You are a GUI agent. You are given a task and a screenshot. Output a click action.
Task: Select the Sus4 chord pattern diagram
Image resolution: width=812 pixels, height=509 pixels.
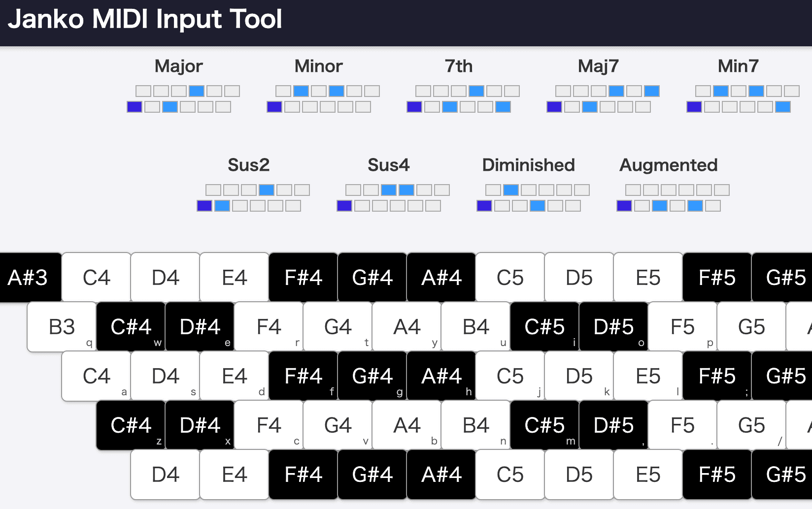click(x=393, y=198)
